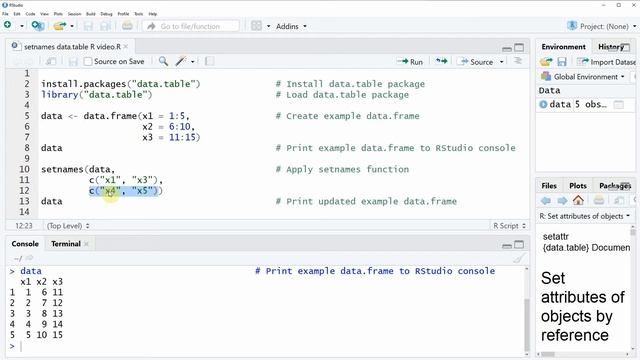Image resolution: width=640 pixels, height=360 pixels.
Task: Show the document outline icon
Action: coord(518,61)
